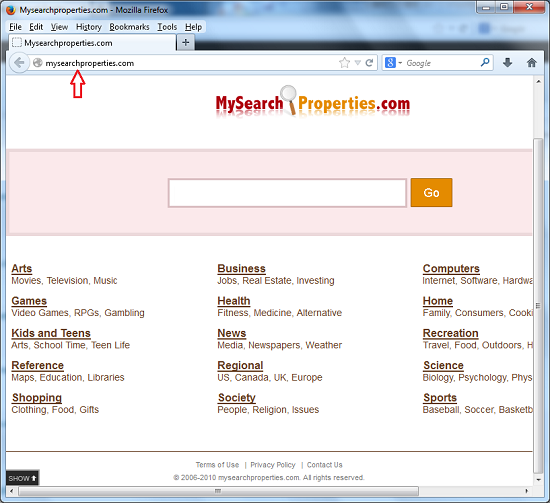Open the Health category link
This screenshot has height=503, width=550.
[234, 301]
